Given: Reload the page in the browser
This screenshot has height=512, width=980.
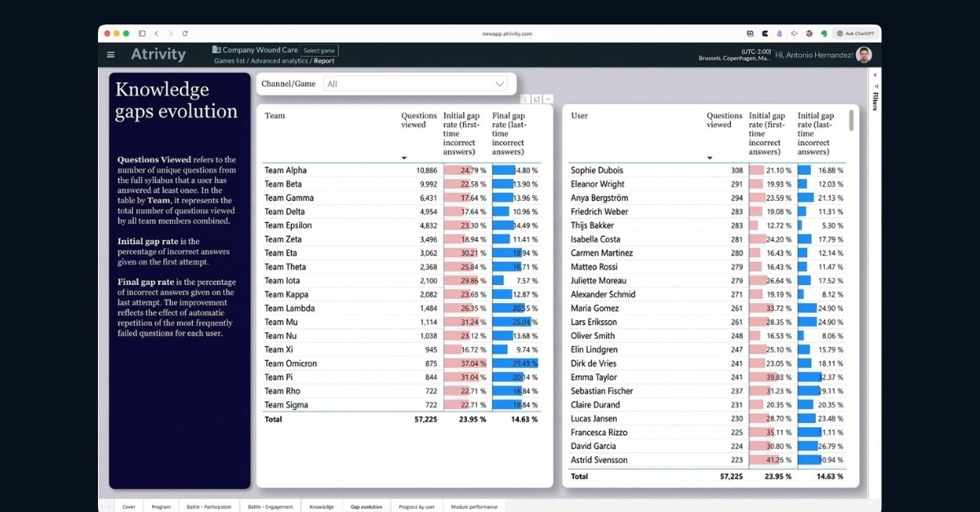Looking at the screenshot, I should 185,33.
